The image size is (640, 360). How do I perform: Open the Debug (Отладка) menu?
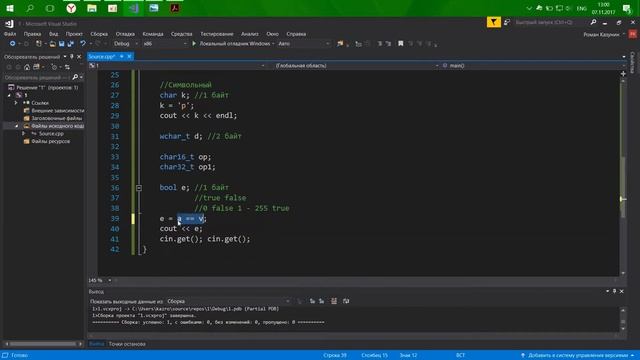pos(125,34)
